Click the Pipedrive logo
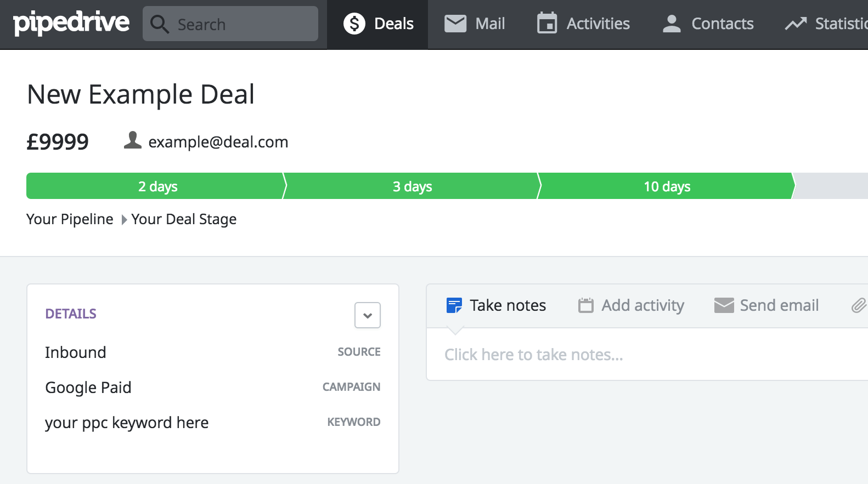 coord(71,23)
